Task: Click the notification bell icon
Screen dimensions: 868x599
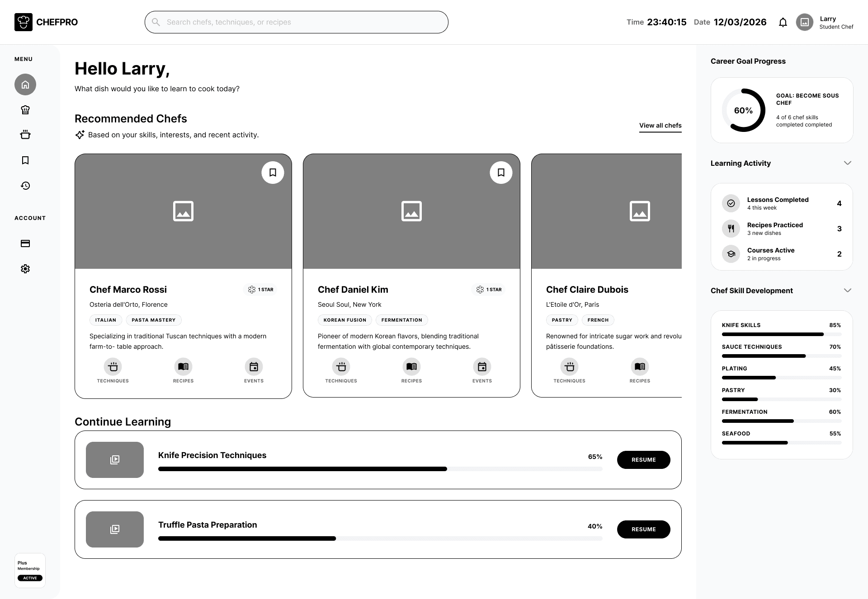Action: 783,22
